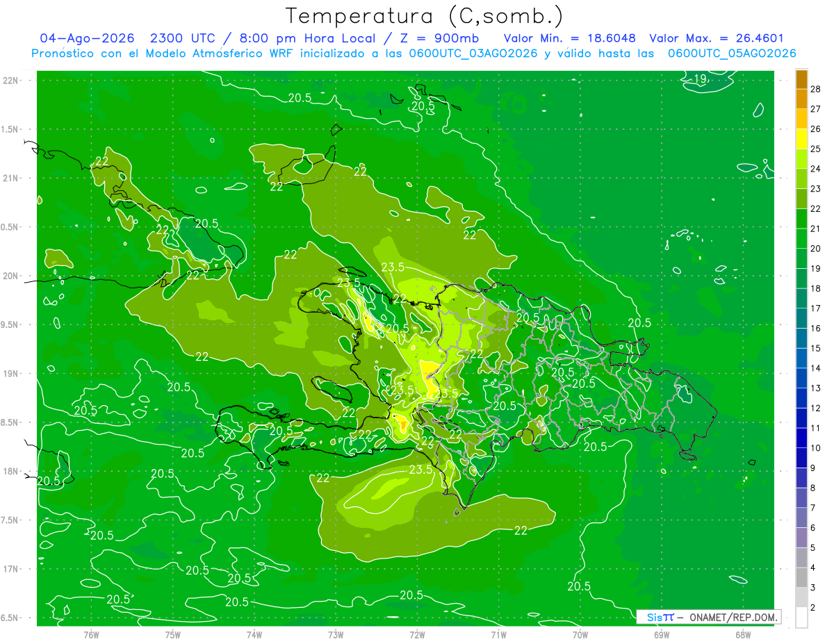Click "Valor Max. = 26.4601" text
Screen dimensions: 834x644
[717, 38]
